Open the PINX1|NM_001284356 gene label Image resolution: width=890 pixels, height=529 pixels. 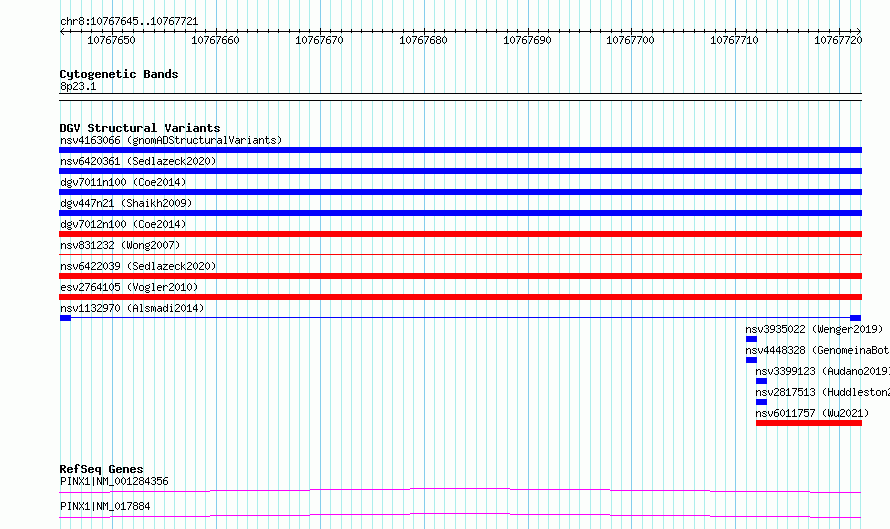pyautogui.click(x=114, y=481)
